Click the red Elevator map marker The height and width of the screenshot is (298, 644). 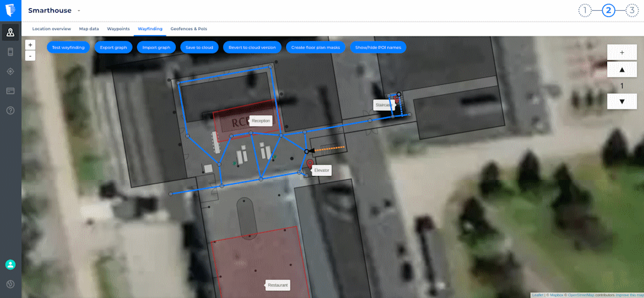pyautogui.click(x=310, y=164)
